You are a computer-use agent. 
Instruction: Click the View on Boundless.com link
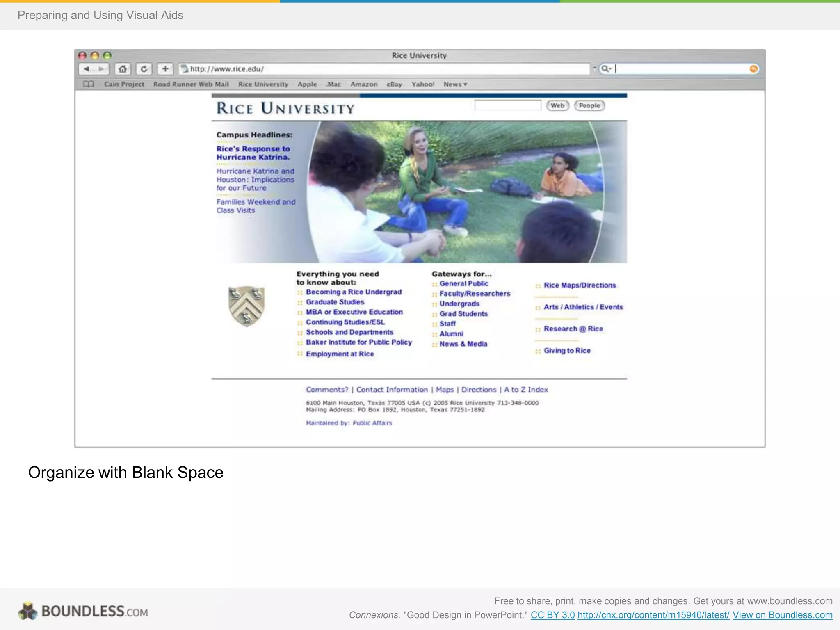(782, 615)
